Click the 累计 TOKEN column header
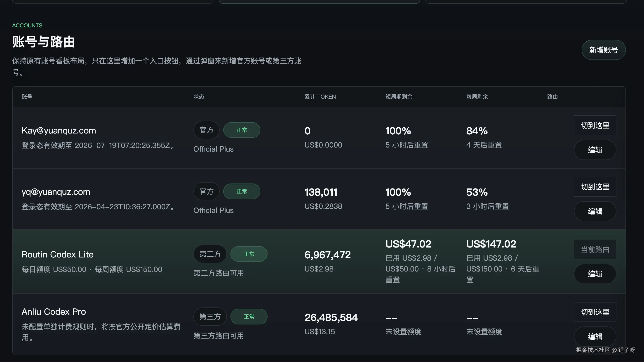The width and height of the screenshot is (644, 362). coord(320,97)
